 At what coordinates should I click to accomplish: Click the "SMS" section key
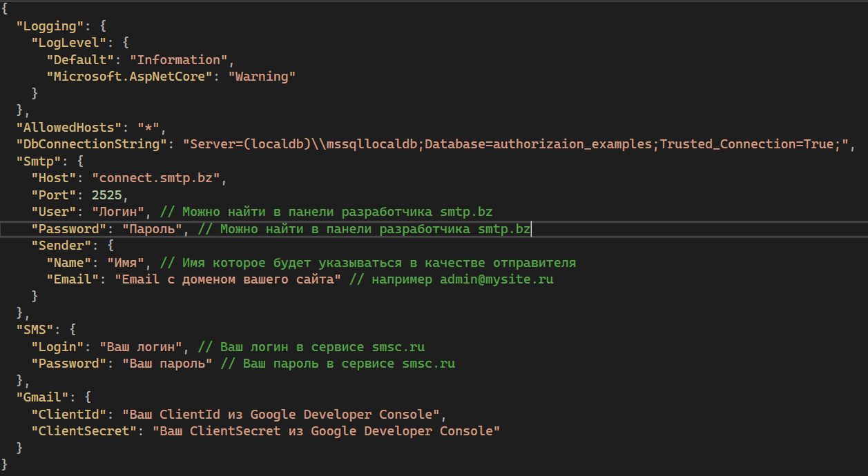click(x=35, y=330)
